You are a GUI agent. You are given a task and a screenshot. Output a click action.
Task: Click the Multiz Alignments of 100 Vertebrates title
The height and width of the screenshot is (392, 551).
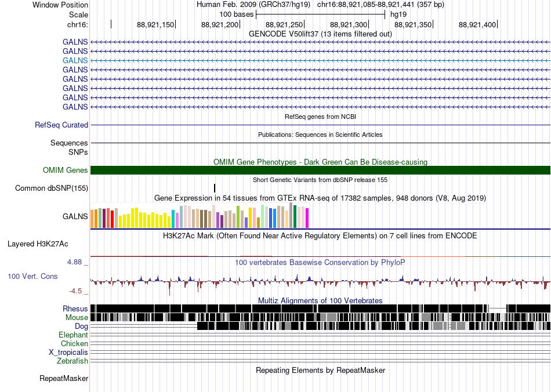click(x=320, y=301)
